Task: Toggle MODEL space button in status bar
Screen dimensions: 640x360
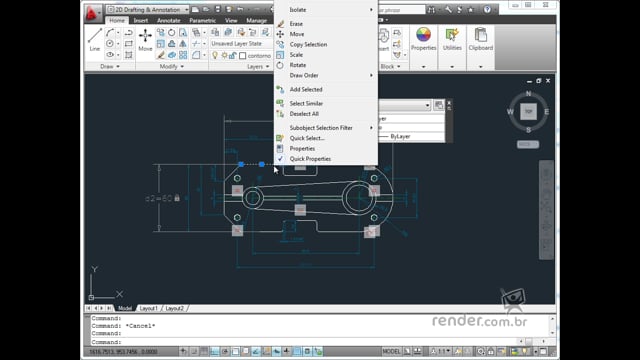Action: (x=391, y=351)
